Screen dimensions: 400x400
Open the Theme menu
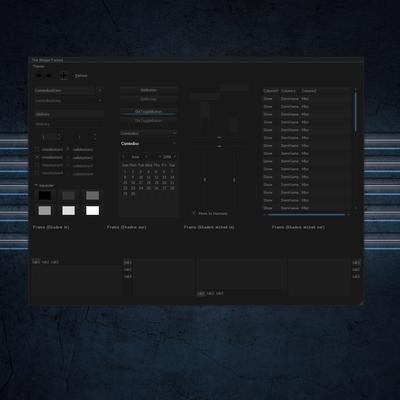pyautogui.click(x=38, y=66)
